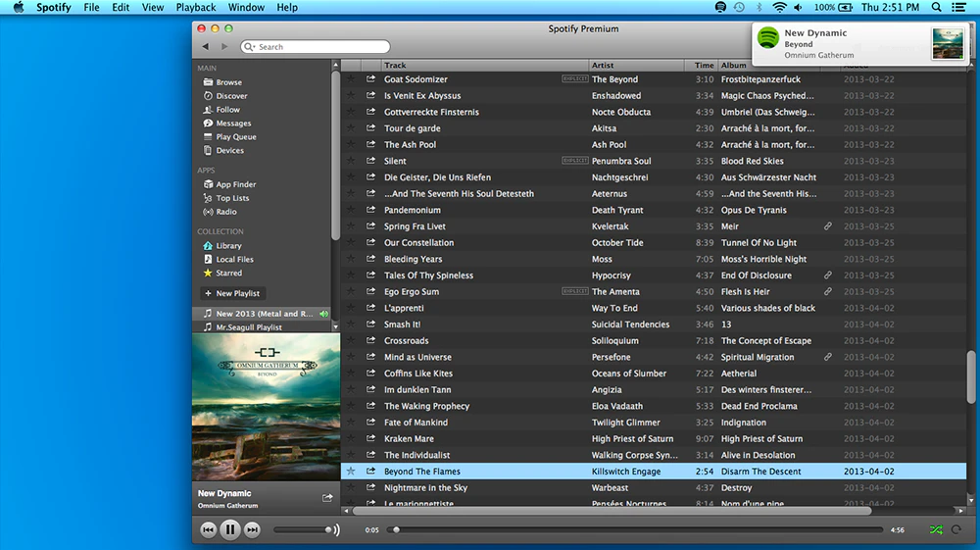Screen dimensions: 980x550
Task: Open the File menu
Action: (91, 8)
